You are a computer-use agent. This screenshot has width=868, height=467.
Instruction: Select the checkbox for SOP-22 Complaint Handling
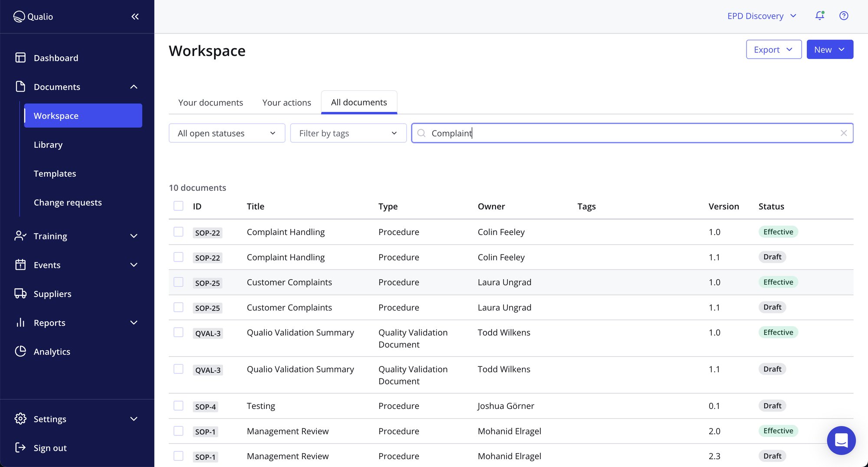tap(178, 232)
